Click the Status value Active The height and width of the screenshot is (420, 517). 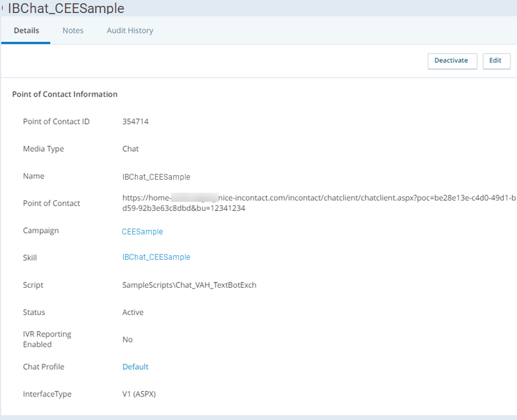click(x=133, y=312)
